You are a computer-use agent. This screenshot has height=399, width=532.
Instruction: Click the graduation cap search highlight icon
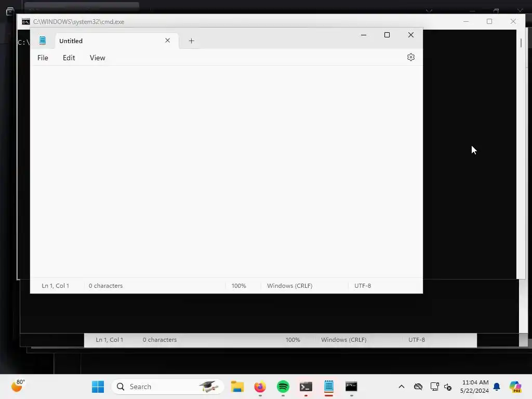click(208, 386)
